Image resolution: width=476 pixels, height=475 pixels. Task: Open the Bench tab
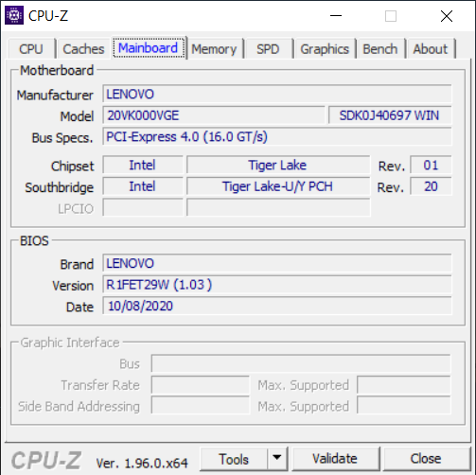click(x=380, y=49)
